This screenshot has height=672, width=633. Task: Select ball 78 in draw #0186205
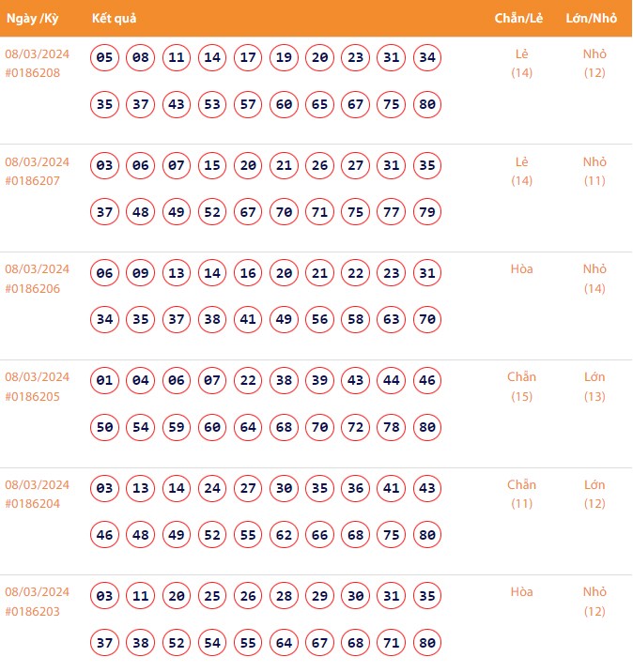pyautogui.click(x=392, y=428)
